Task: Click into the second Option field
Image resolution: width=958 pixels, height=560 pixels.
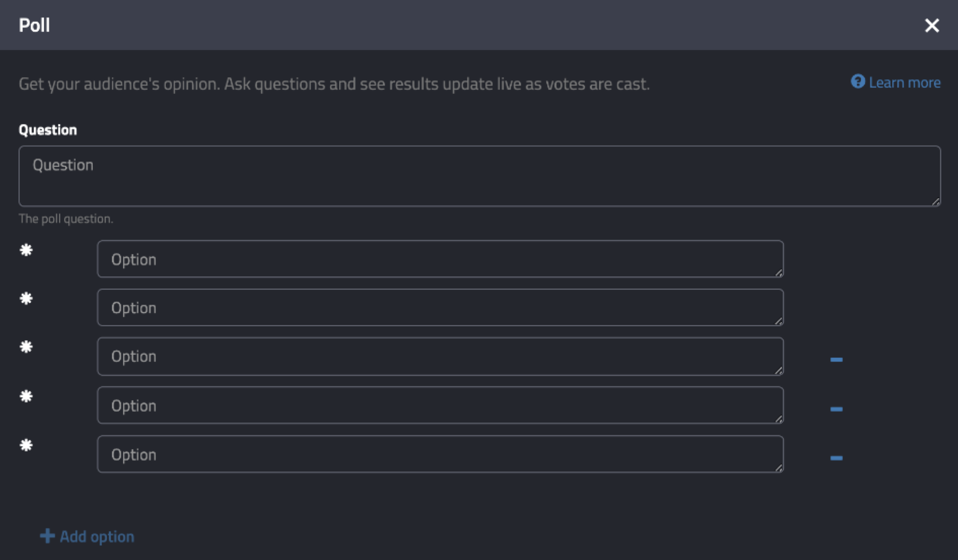Action: [440, 307]
